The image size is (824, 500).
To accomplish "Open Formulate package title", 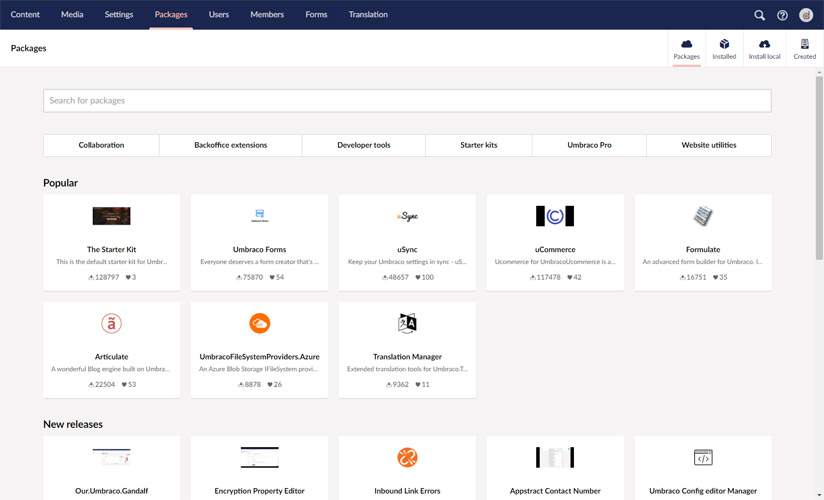I will (x=703, y=250).
